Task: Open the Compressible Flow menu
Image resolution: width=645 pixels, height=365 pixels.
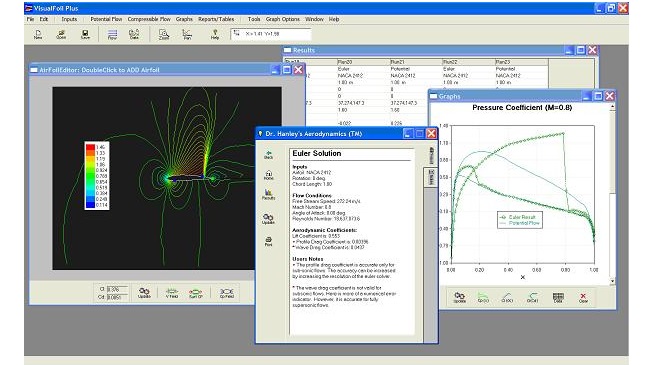Action: pos(149,19)
